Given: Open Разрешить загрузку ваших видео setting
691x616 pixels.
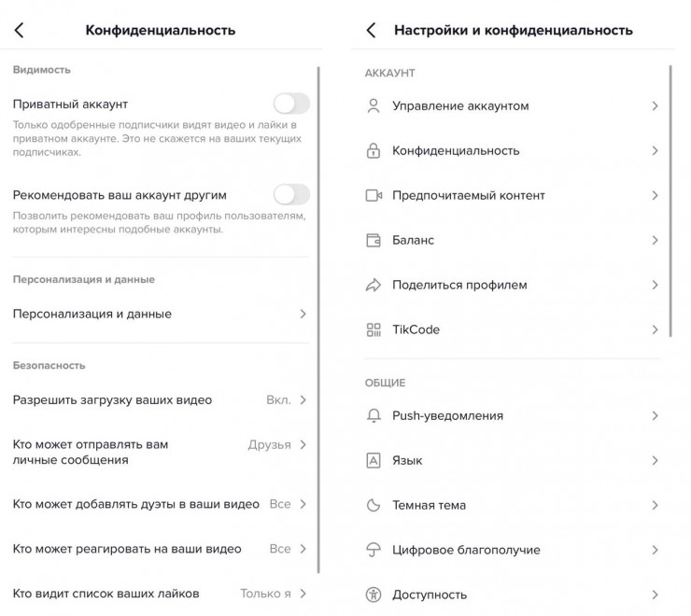Looking at the screenshot, I should tap(159, 399).
